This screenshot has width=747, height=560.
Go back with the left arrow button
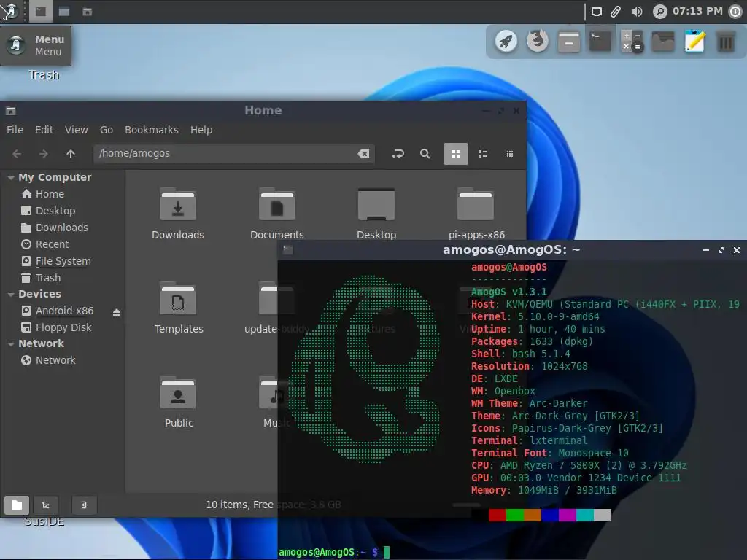pyautogui.click(x=17, y=154)
